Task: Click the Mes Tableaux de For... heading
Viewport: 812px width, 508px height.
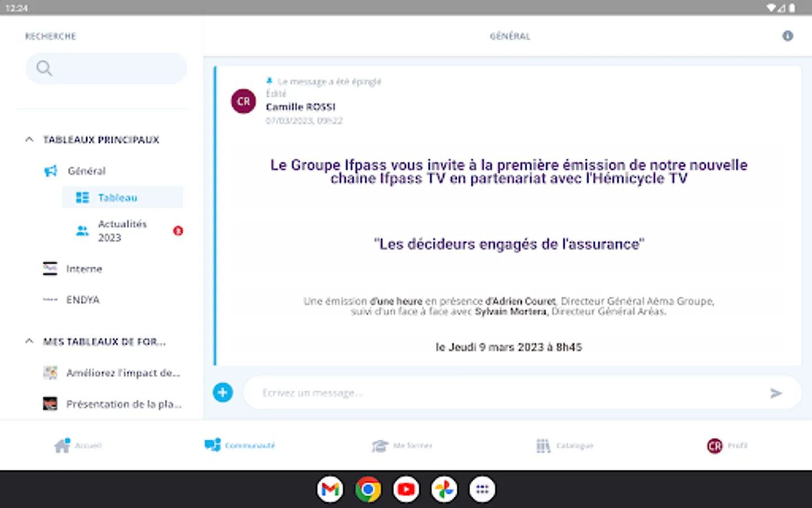Action: (104, 341)
